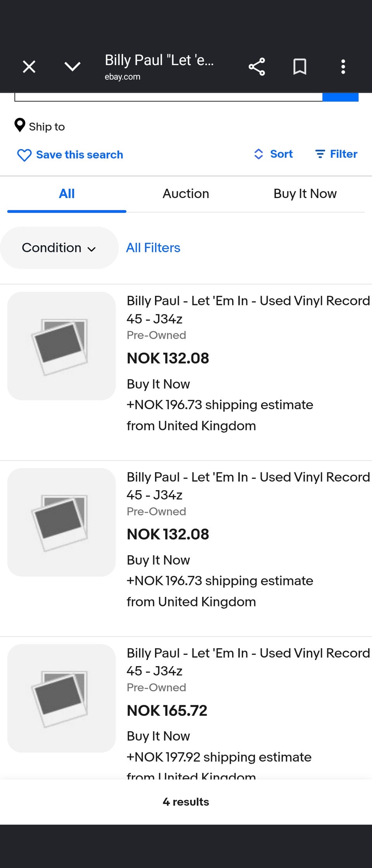This screenshot has height=868, width=372.
Task: Open the Filter panel
Action: coord(336,154)
